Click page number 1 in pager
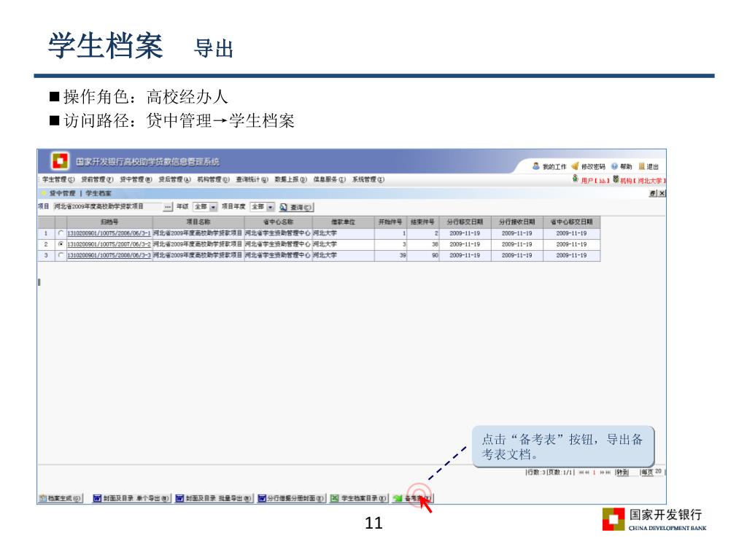Image resolution: width=747 pixels, height=560 pixels. (594, 472)
